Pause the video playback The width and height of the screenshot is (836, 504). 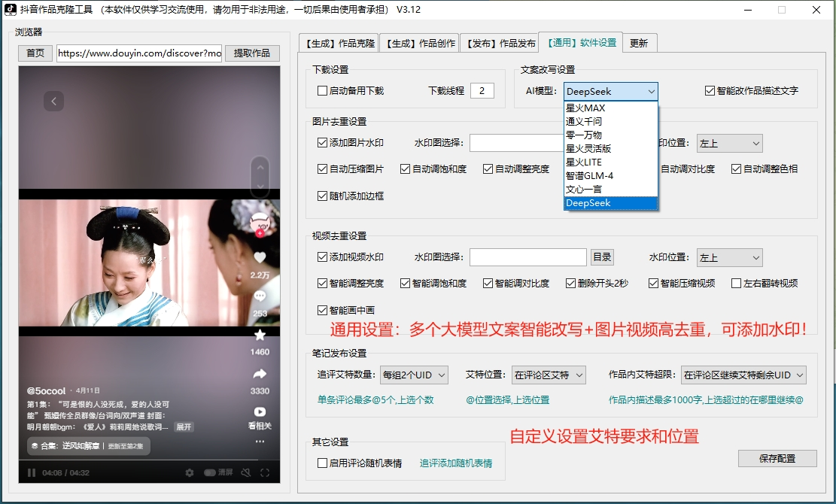32,472
